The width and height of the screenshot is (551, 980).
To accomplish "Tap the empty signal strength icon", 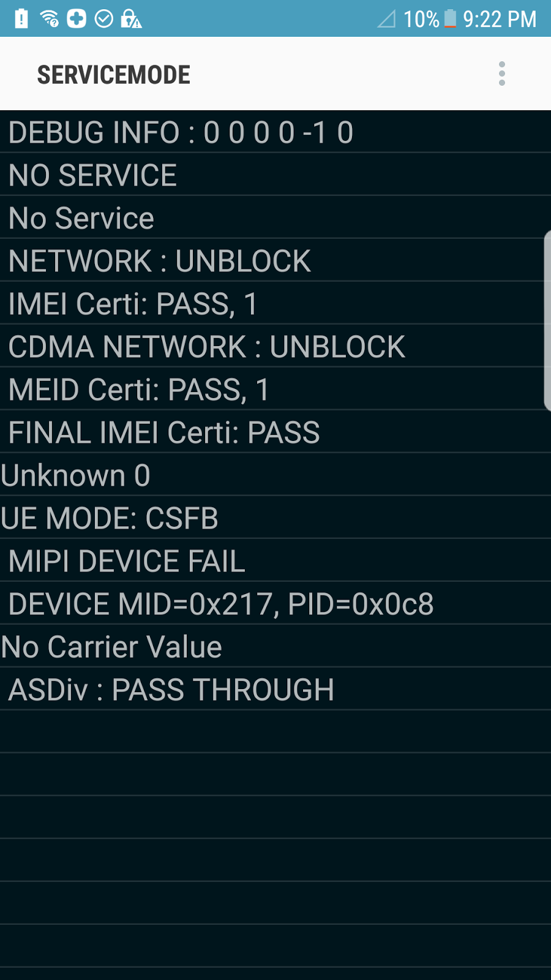I will [386, 19].
